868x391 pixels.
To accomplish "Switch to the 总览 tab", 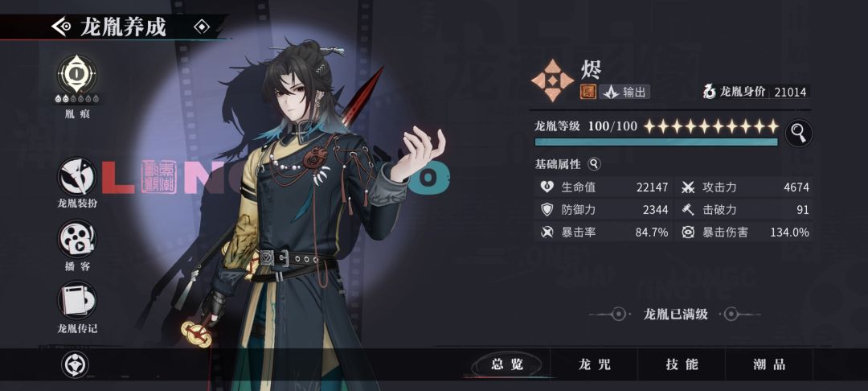I will [507, 364].
